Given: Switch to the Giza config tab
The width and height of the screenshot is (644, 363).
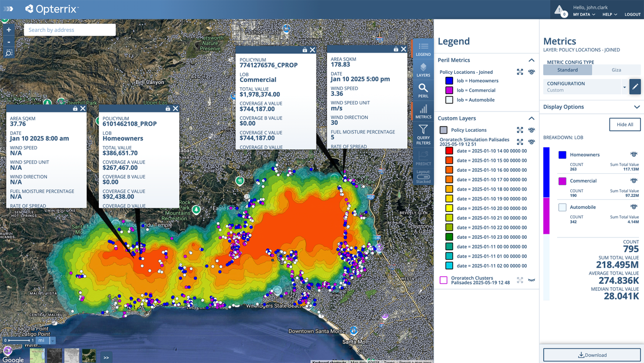Looking at the screenshot, I should (x=616, y=70).
